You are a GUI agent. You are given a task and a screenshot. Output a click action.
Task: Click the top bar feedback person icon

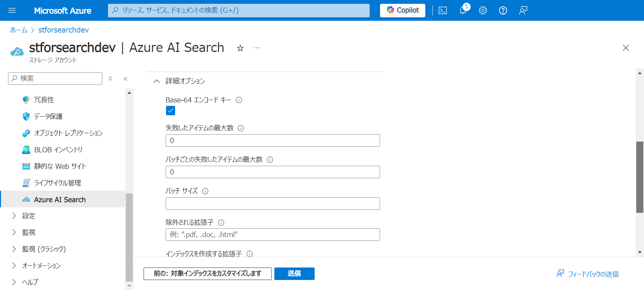(523, 10)
